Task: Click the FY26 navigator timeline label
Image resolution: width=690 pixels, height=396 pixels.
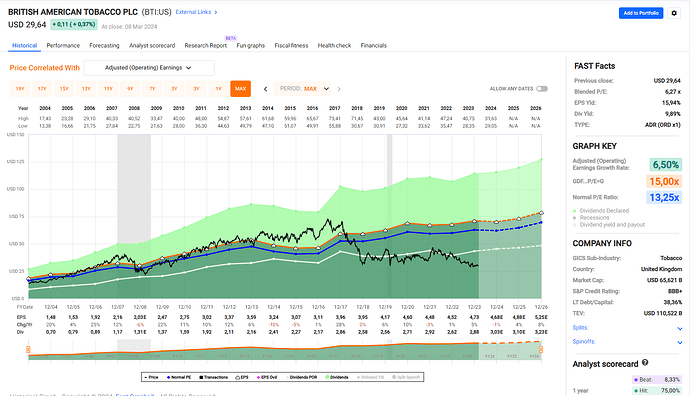Action: [534, 356]
